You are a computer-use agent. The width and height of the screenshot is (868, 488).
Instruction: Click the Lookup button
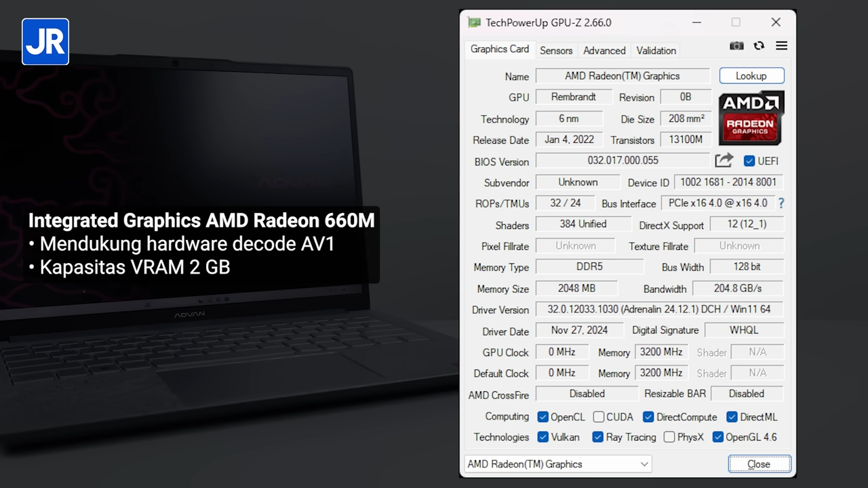pos(751,75)
